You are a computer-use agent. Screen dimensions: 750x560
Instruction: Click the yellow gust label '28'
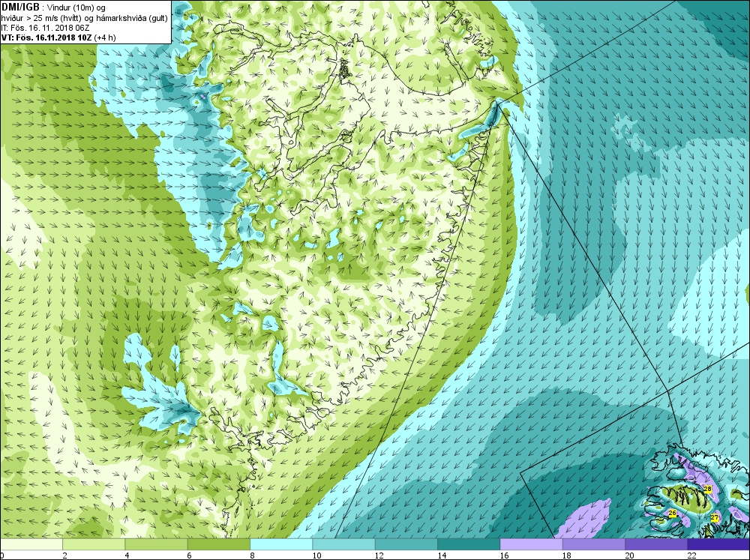[x=708, y=489]
